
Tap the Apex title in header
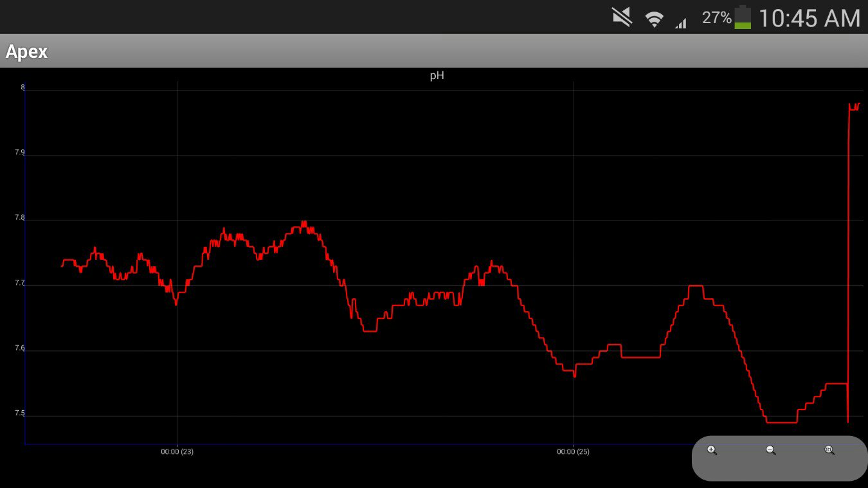pyautogui.click(x=26, y=51)
